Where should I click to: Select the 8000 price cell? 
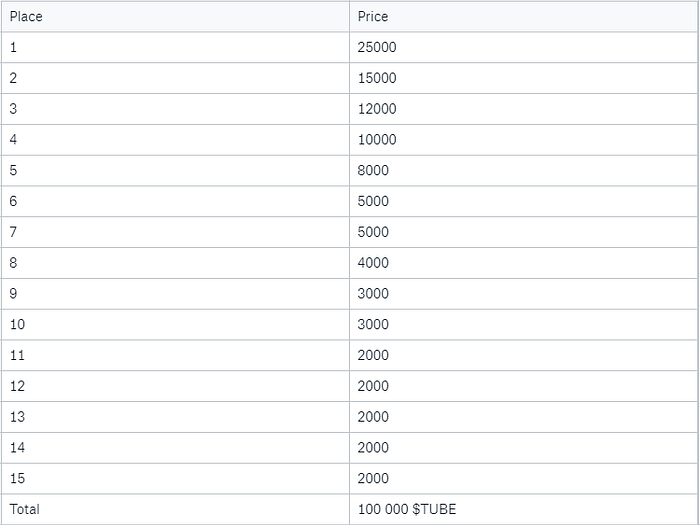(524, 171)
